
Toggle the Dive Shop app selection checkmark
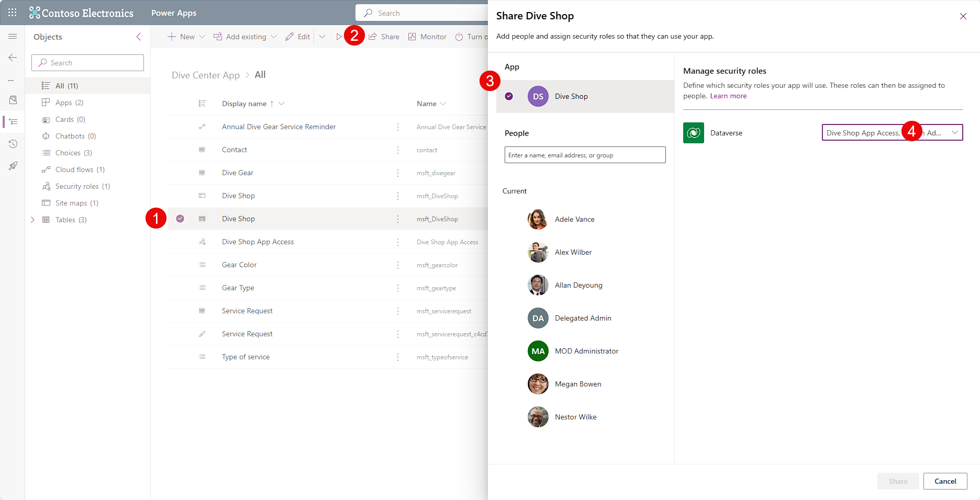(509, 96)
